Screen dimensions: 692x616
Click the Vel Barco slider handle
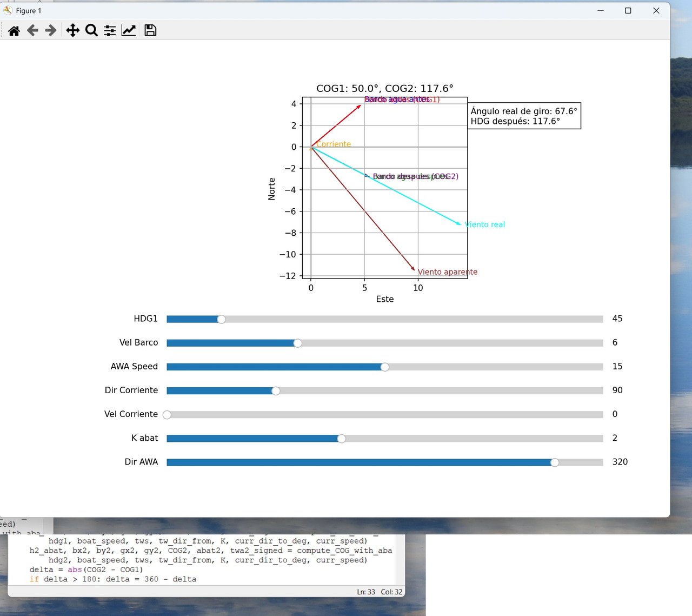[297, 343]
